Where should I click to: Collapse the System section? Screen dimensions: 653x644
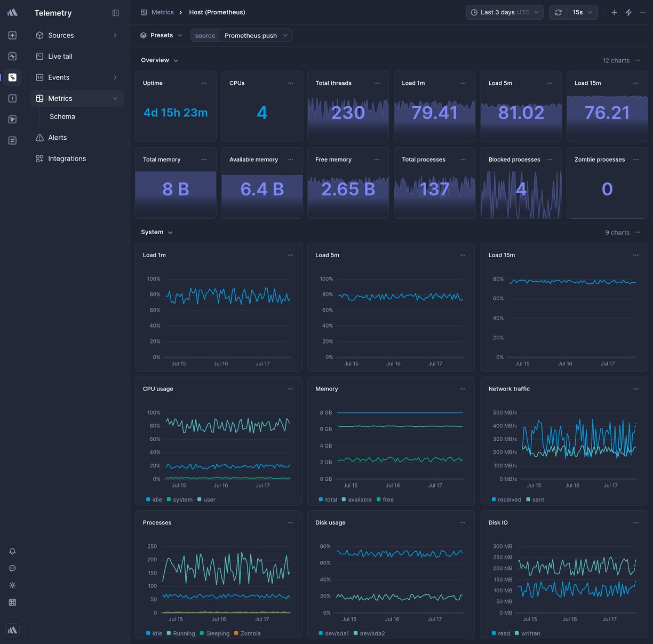tap(157, 232)
